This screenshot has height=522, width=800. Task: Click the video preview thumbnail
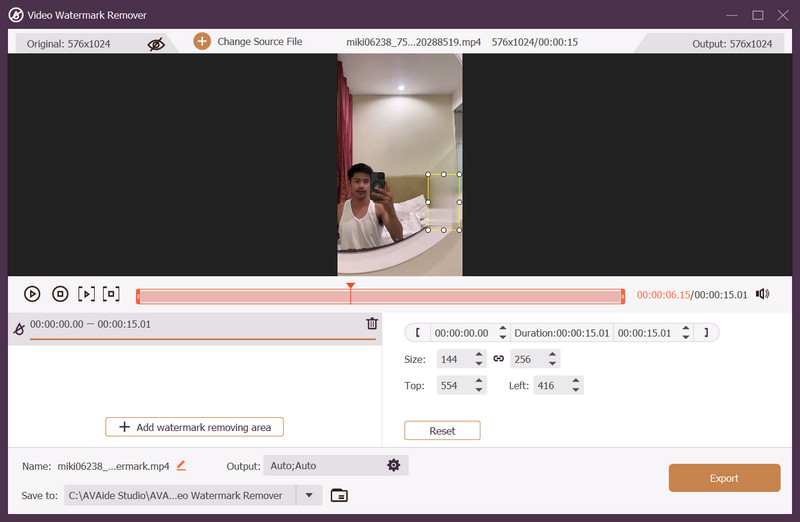click(400, 165)
